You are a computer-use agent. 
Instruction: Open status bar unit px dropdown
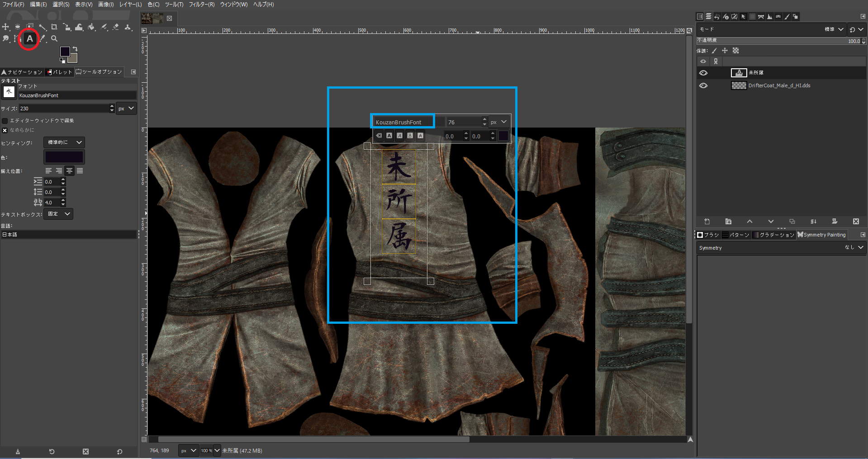point(188,450)
